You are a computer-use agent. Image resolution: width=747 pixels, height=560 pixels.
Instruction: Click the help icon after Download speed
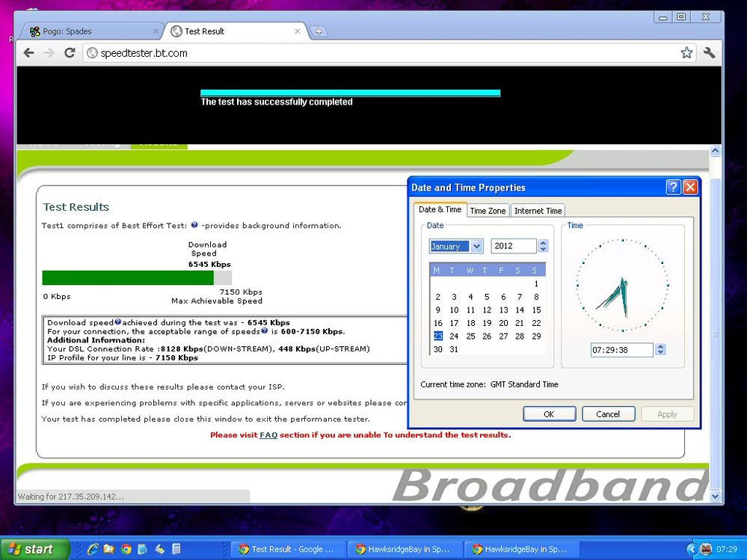click(x=117, y=322)
